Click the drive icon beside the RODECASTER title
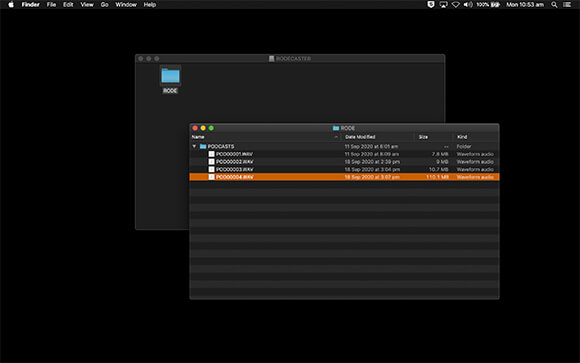This screenshot has height=363, width=580. (x=271, y=58)
